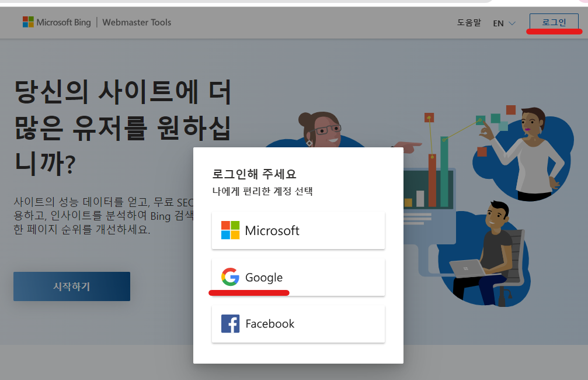
Task: Click the 로그인해 주세요 dialog heading
Action: click(254, 174)
